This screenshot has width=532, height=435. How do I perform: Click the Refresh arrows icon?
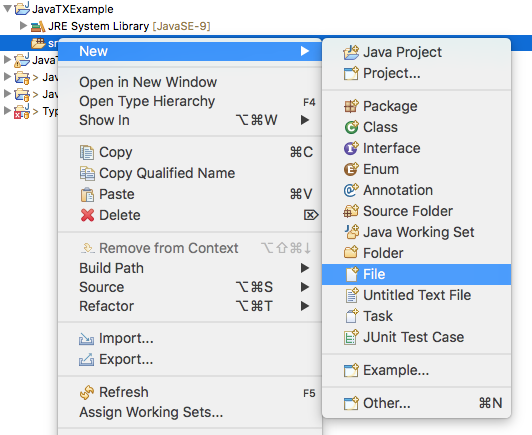pos(87,392)
